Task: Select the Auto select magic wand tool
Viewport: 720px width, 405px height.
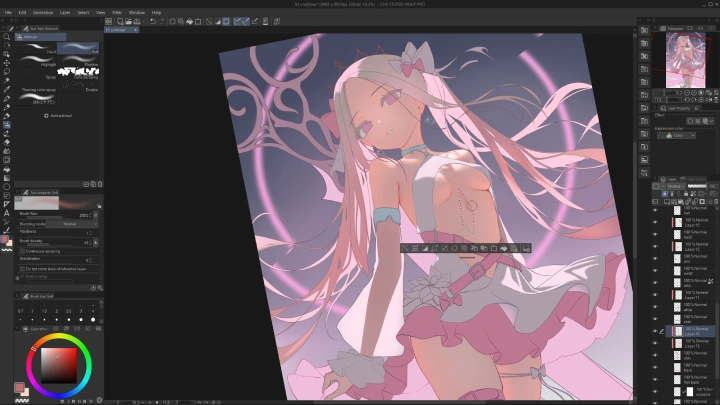Action: [6, 80]
